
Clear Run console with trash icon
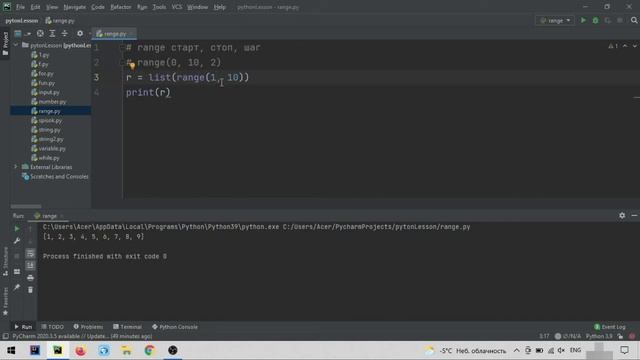point(30,290)
